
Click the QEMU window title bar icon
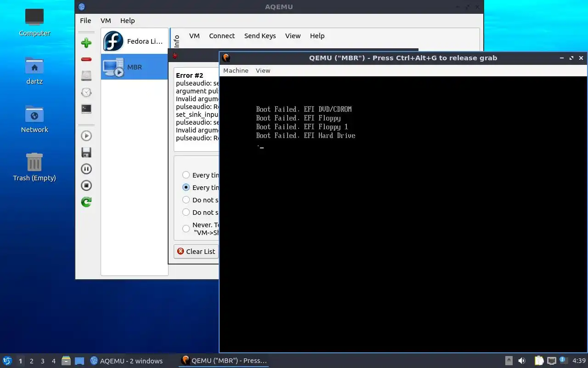(x=226, y=58)
